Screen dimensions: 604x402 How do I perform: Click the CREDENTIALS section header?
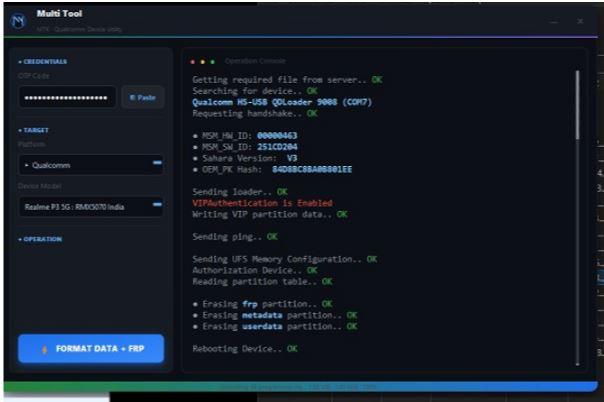pyautogui.click(x=43, y=62)
